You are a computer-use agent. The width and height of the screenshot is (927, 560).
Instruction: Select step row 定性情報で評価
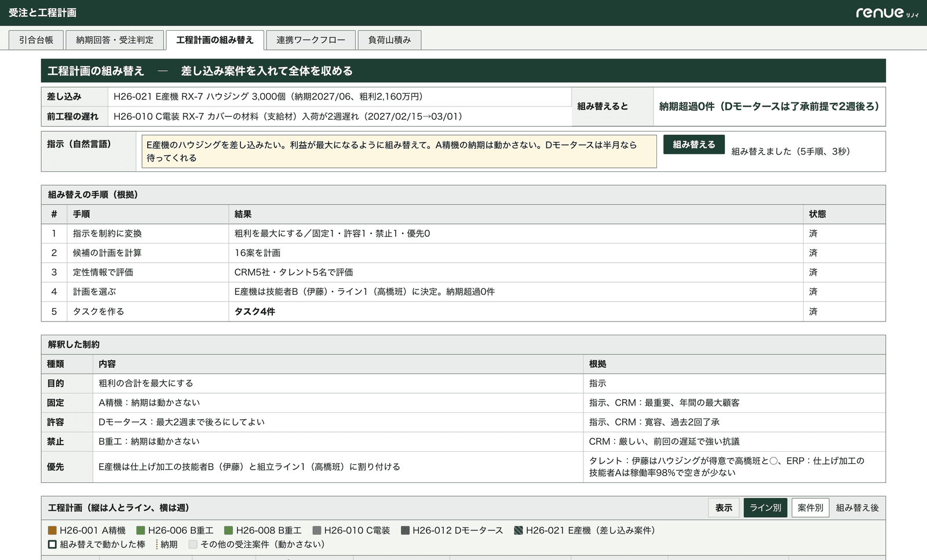[x=463, y=272]
